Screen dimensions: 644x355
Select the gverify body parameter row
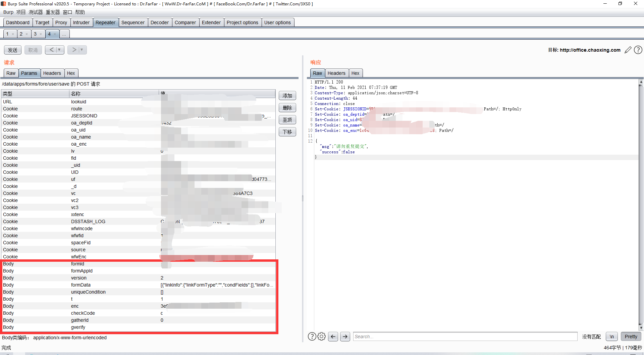pyautogui.click(x=139, y=327)
